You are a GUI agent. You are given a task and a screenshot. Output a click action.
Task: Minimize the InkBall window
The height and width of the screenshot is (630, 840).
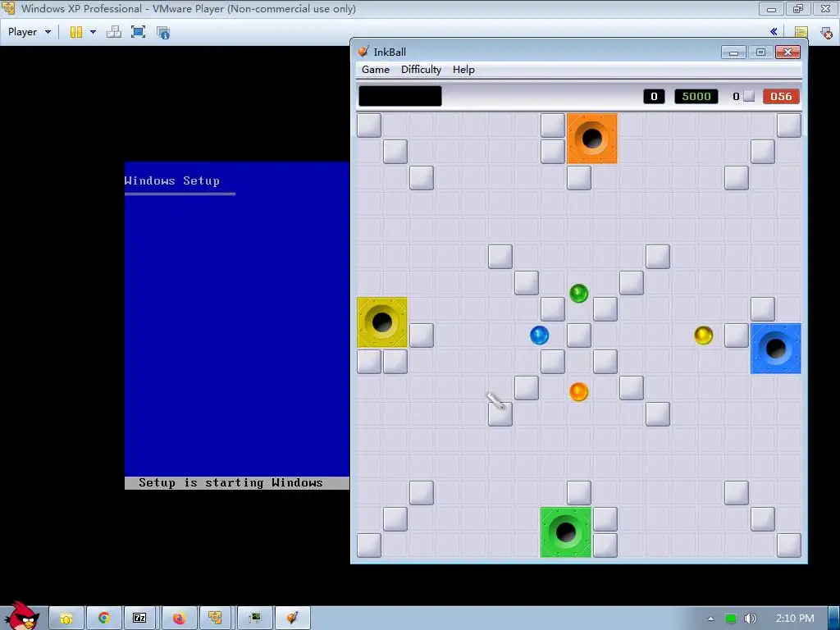coord(733,52)
